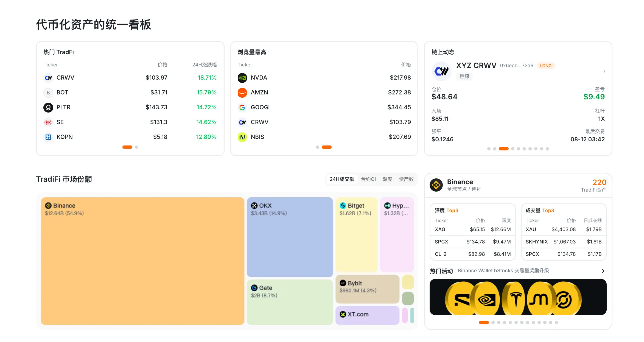Click the small green treemap tile beside Bybit
Viewport: 644px width, 342px height.
408,298
